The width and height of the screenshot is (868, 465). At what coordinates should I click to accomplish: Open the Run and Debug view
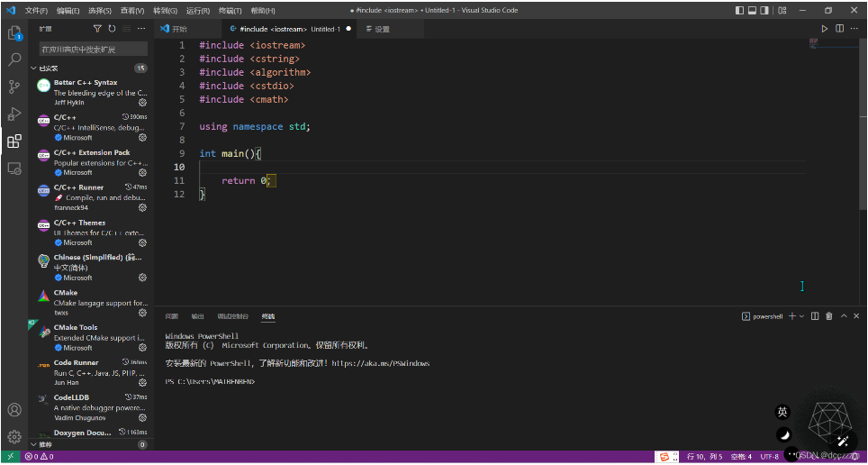pyautogui.click(x=14, y=114)
